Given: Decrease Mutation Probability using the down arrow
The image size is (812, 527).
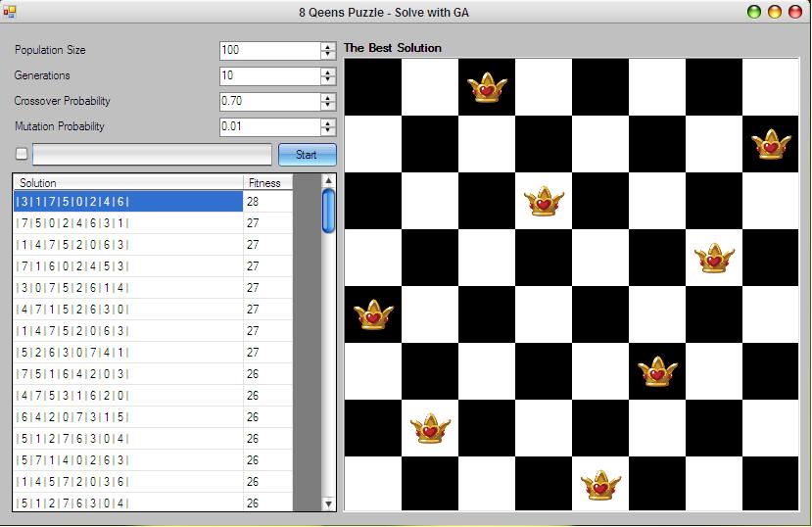Looking at the screenshot, I should click(x=328, y=131).
